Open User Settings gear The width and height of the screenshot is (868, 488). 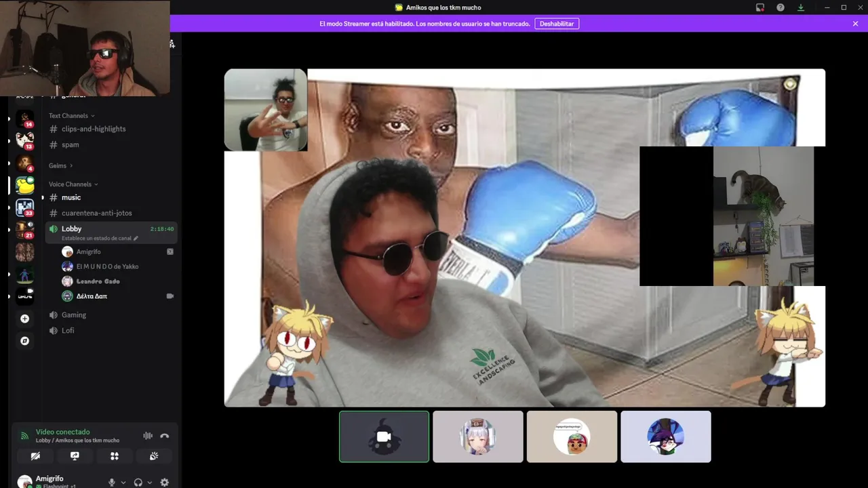coord(164,483)
